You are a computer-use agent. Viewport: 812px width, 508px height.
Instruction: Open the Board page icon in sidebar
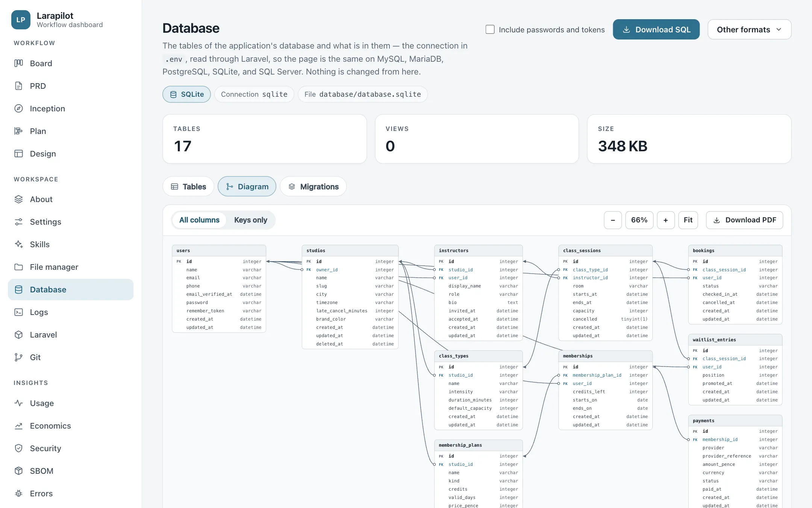click(x=18, y=63)
